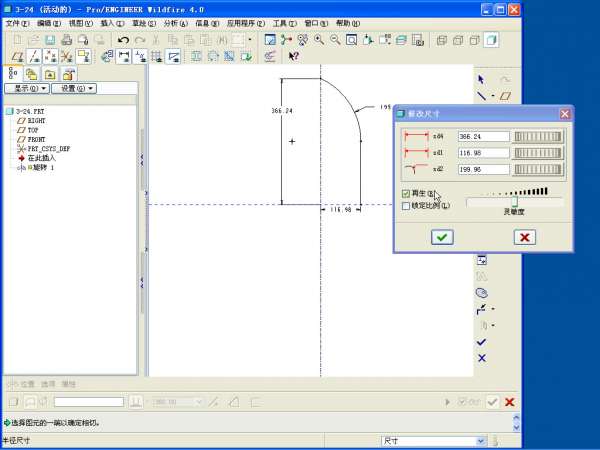Select the Line sketch tool
Viewport: 600px width, 450px height.
coord(482,96)
